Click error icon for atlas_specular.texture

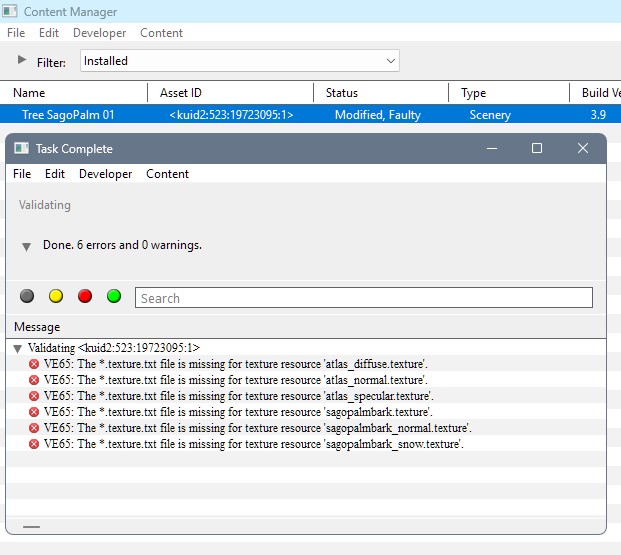point(34,396)
